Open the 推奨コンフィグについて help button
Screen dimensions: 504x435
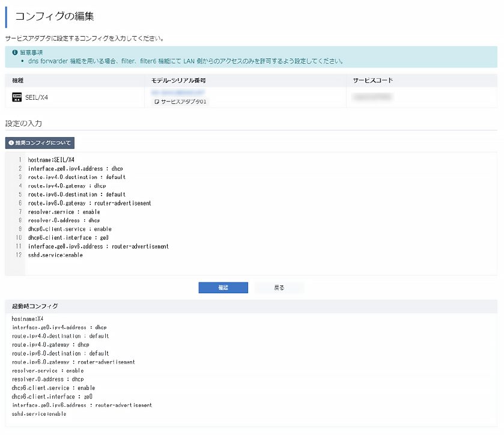(x=40, y=143)
